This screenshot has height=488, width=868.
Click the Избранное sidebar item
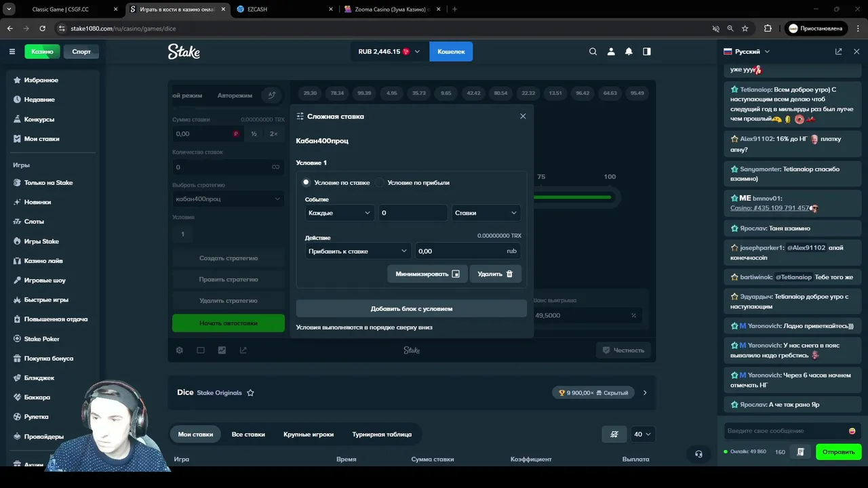coord(41,80)
